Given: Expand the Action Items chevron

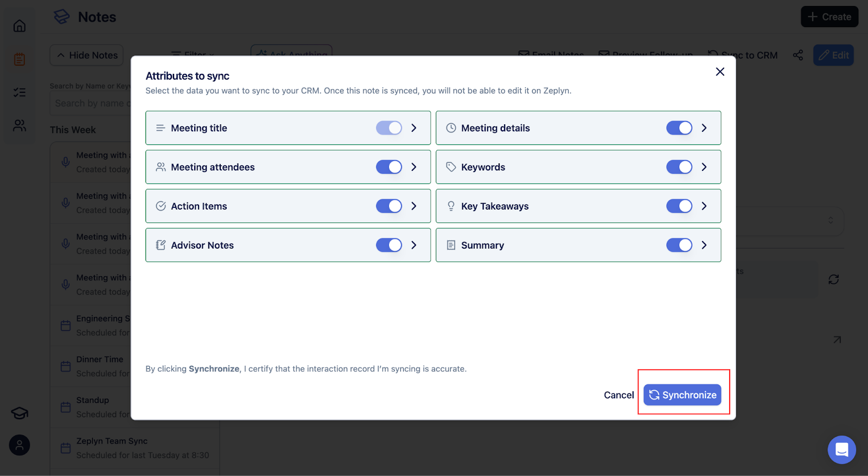Looking at the screenshot, I should [414, 206].
